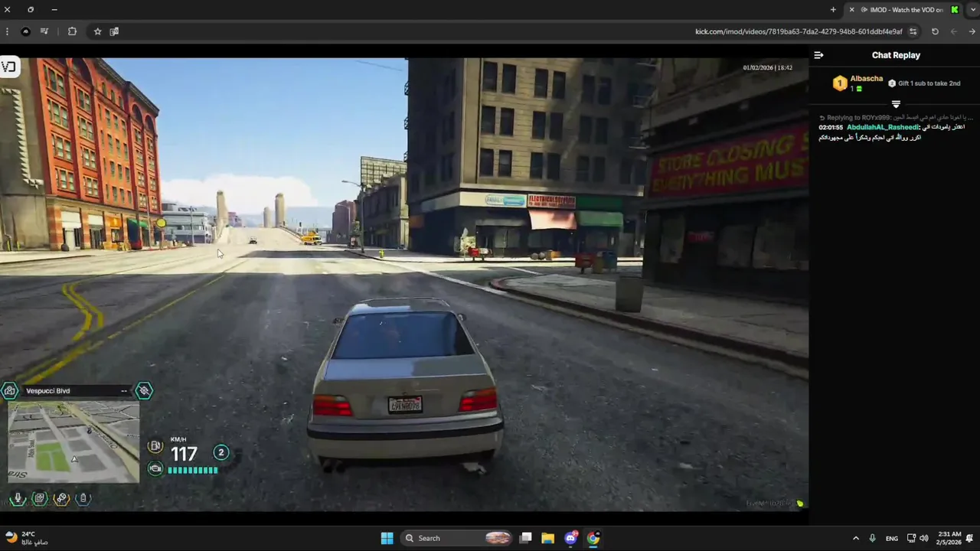Open the 24°C weather widget
The height and width of the screenshot is (551, 980).
click(x=27, y=538)
